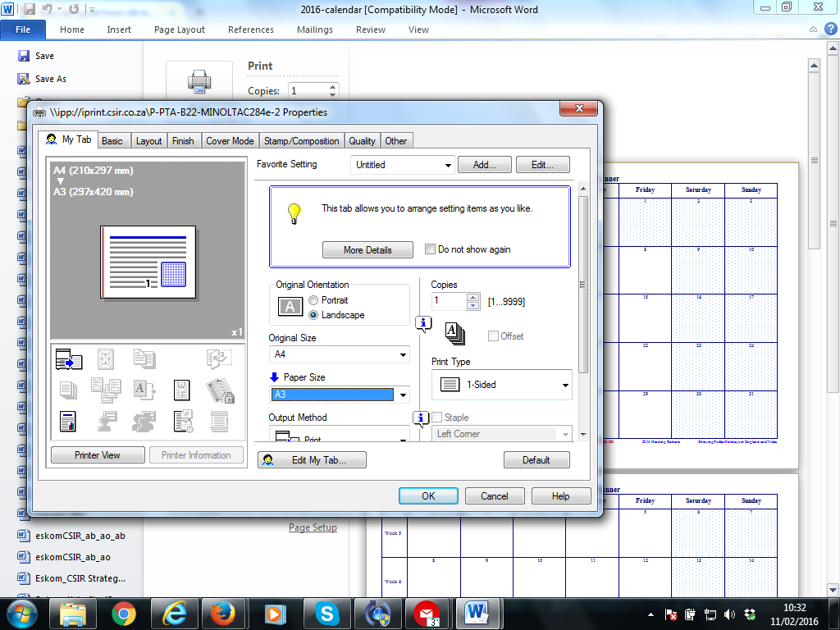Open the Paper Size A3 dropdown
This screenshot has width=840, height=630.
pos(339,395)
